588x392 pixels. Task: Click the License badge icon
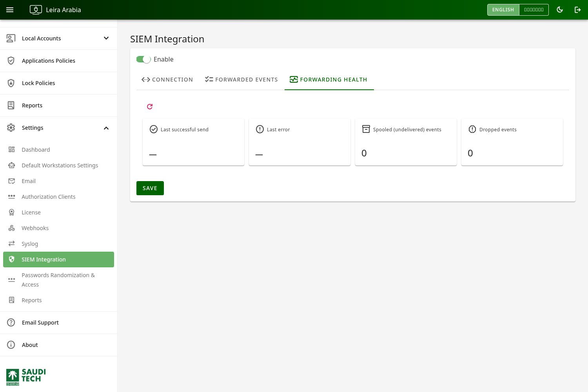click(12, 212)
